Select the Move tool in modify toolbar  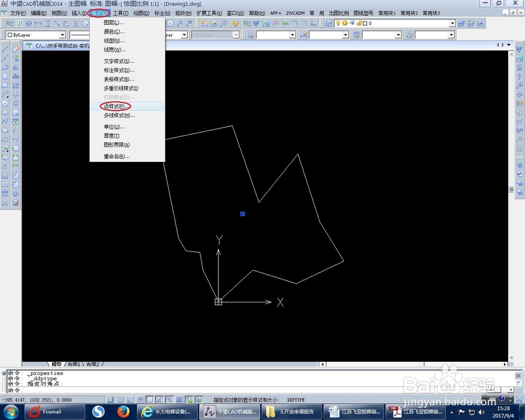(x=15, y=94)
